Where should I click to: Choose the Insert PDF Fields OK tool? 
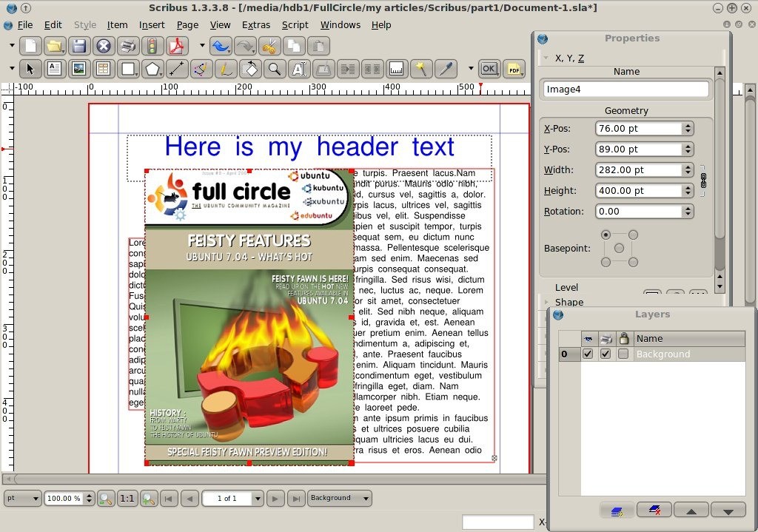click(x=489, y=69)
